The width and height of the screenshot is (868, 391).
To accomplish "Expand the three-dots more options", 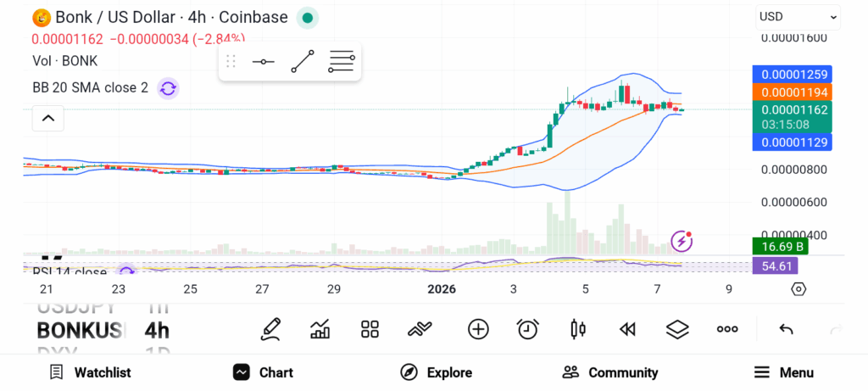I will click(727, 329).
